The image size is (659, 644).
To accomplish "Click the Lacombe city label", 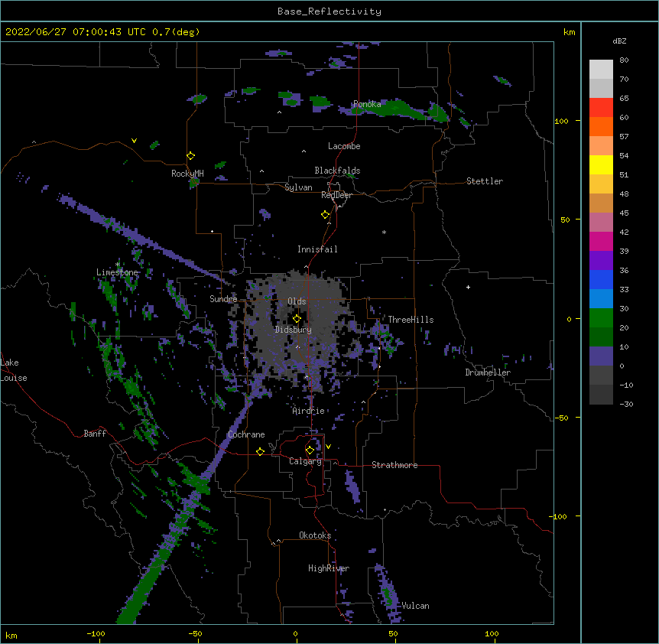I will [344, 146].
